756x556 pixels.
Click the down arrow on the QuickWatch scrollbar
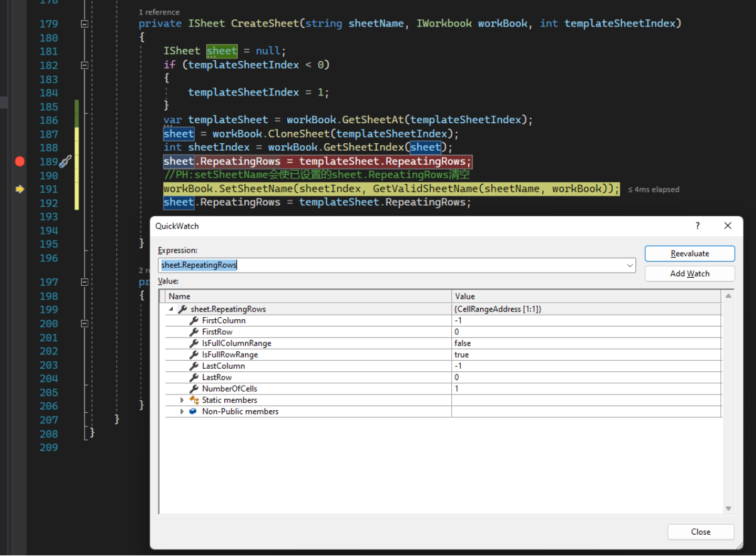[x=728, y=508]
